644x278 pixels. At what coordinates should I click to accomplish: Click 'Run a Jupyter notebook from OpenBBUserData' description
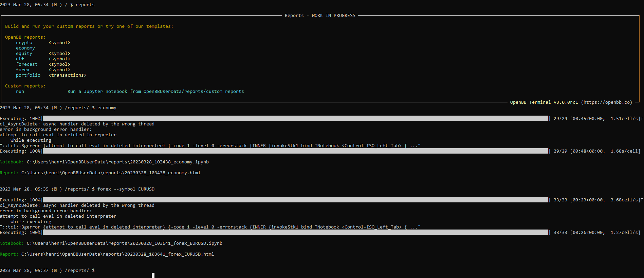point(156,92)
